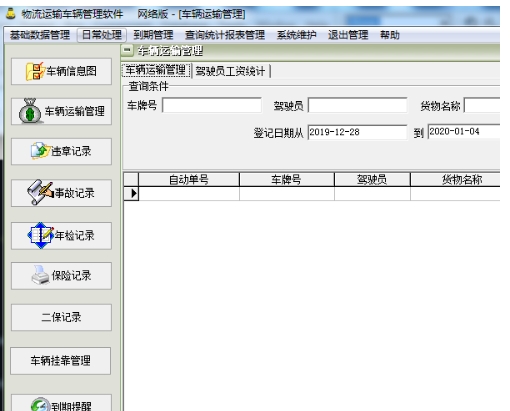This screenshot has width=510, height=411.
Task: Click the notebook icon for 年检记录
Action: coord(41,235)
